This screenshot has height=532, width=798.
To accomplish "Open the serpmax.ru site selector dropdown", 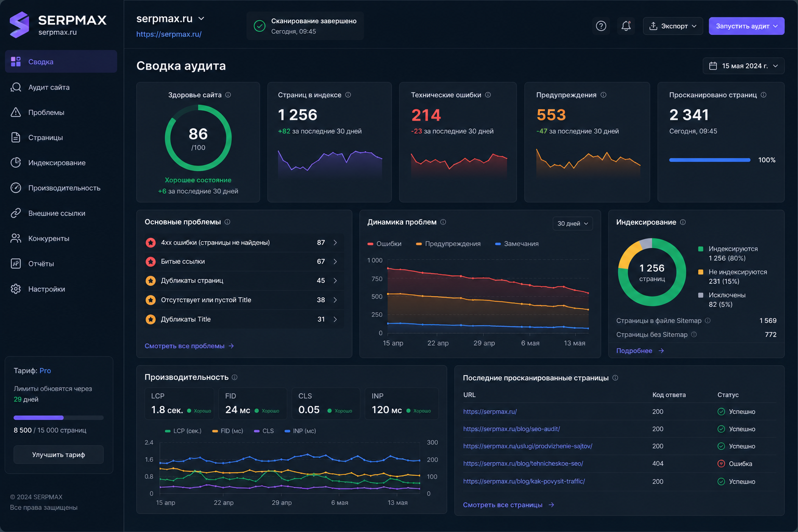I will point(170,19).
